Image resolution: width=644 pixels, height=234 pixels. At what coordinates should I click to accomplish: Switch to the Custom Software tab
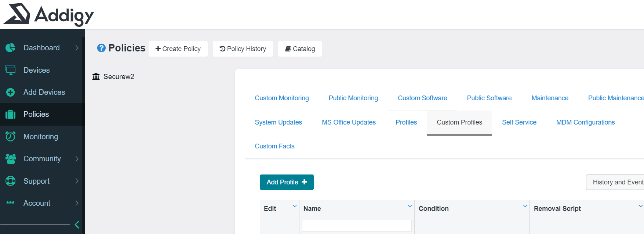[x=422, y=98]
